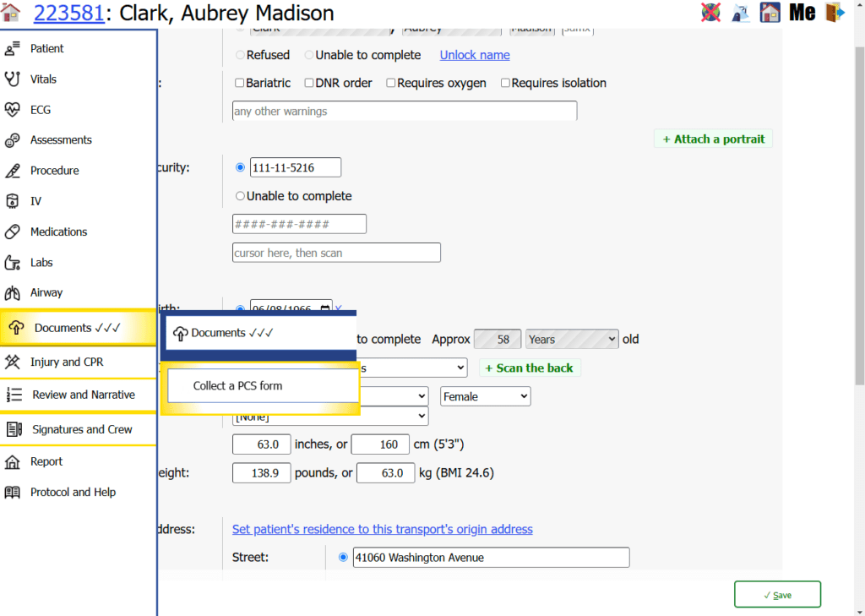The width and height of the screenshot is (865, 616).
Task: Check the Requires oxygen checkbox
Action: tap(390, 83)
